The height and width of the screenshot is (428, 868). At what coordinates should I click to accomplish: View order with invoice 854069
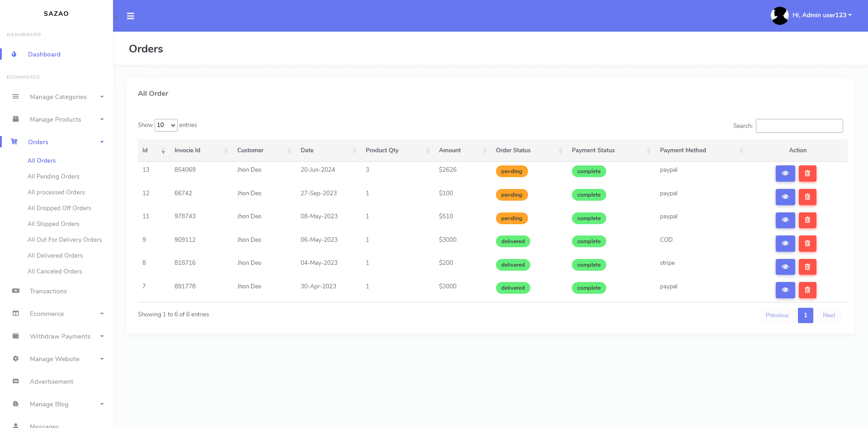[x=785, y=174]
